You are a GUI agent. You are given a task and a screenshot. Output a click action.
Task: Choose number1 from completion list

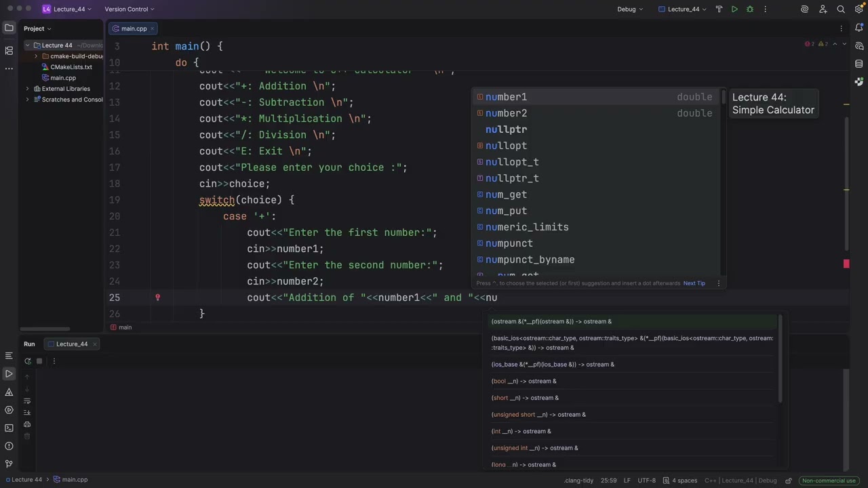pyautogui.click(x=596, y=97)
